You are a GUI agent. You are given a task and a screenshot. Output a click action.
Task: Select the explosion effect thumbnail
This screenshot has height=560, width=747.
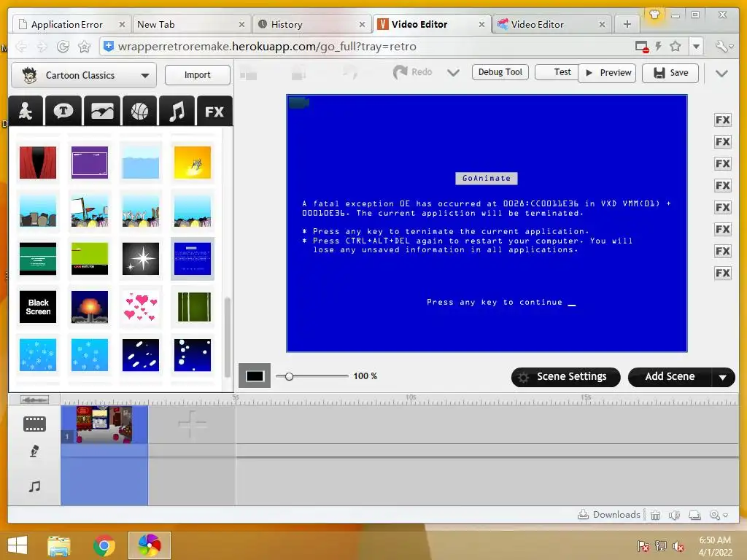(x=90, y=307)
